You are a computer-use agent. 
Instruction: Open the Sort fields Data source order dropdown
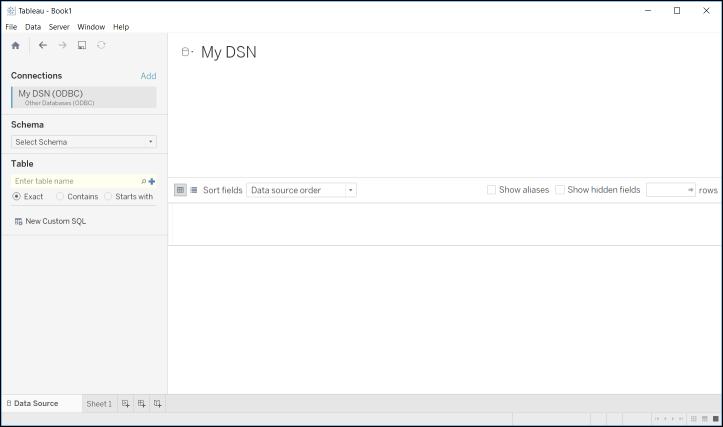(302, 190)
